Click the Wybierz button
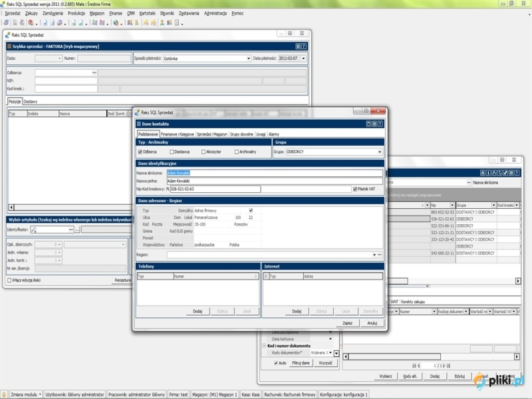 click(386, 376)
